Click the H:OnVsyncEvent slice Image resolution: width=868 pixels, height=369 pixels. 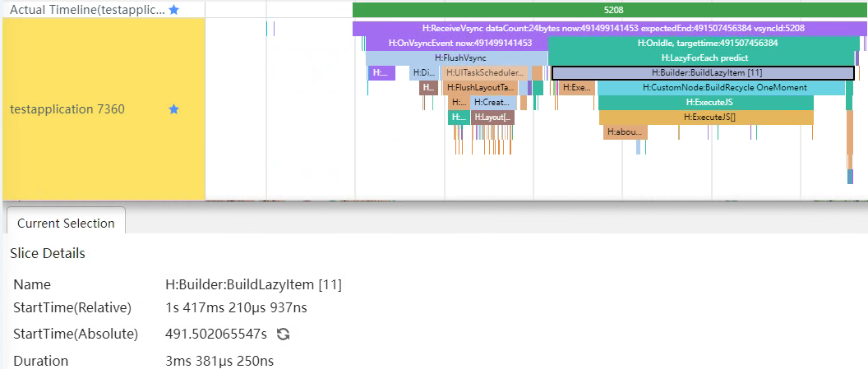(455, 43)
